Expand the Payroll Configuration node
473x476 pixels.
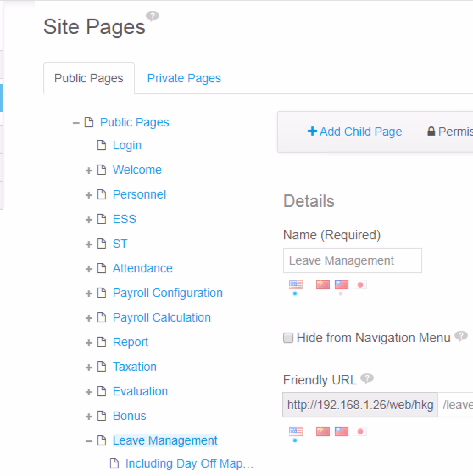pyautogui.click(x=89, y=294)
